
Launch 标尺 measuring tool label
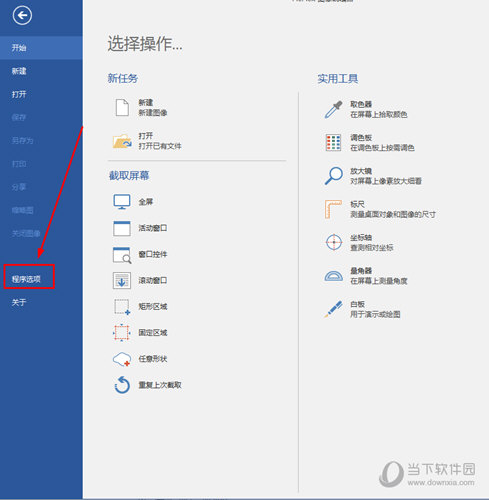click(357, 204)
